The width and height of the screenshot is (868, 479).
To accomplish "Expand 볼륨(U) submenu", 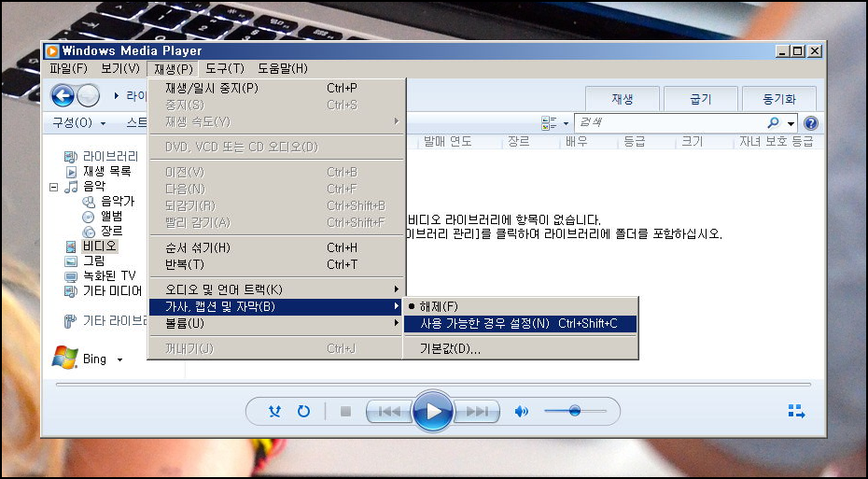I will pos(277,323).
